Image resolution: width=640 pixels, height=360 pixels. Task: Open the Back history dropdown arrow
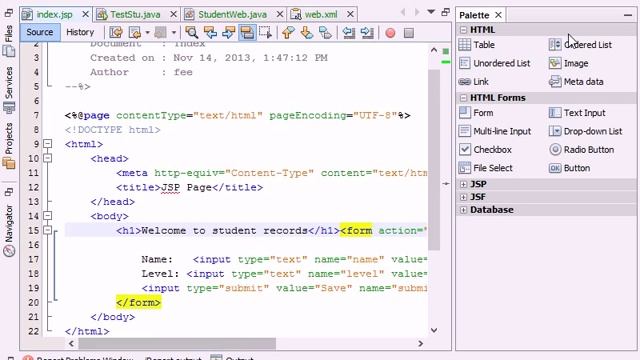pos(147,33)
